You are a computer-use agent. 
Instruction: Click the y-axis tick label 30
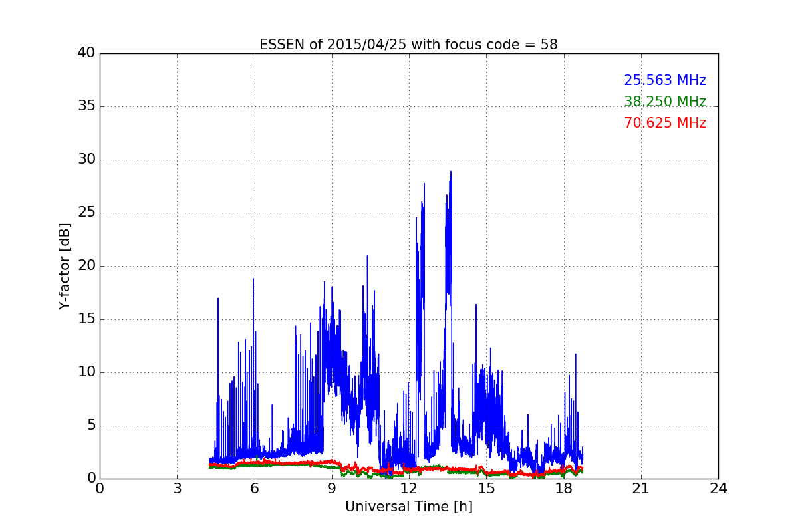pyautogui.click(x=86, y=160)
